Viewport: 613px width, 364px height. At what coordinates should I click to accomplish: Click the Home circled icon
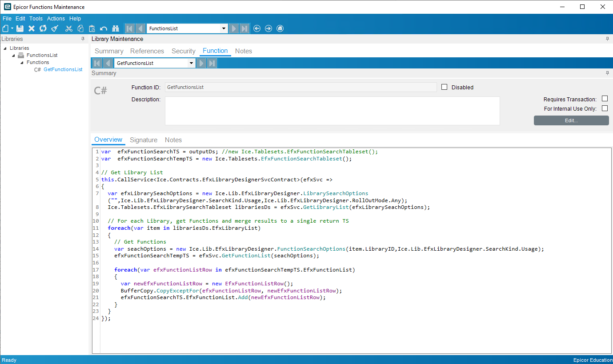coord(280,28)
